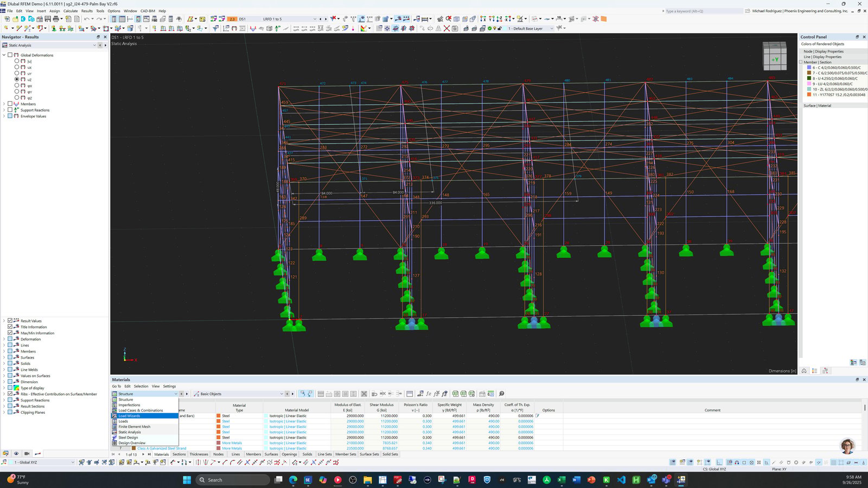Click the Undo arrow icon
Screen dimensions: 868x488
[87, 19]
